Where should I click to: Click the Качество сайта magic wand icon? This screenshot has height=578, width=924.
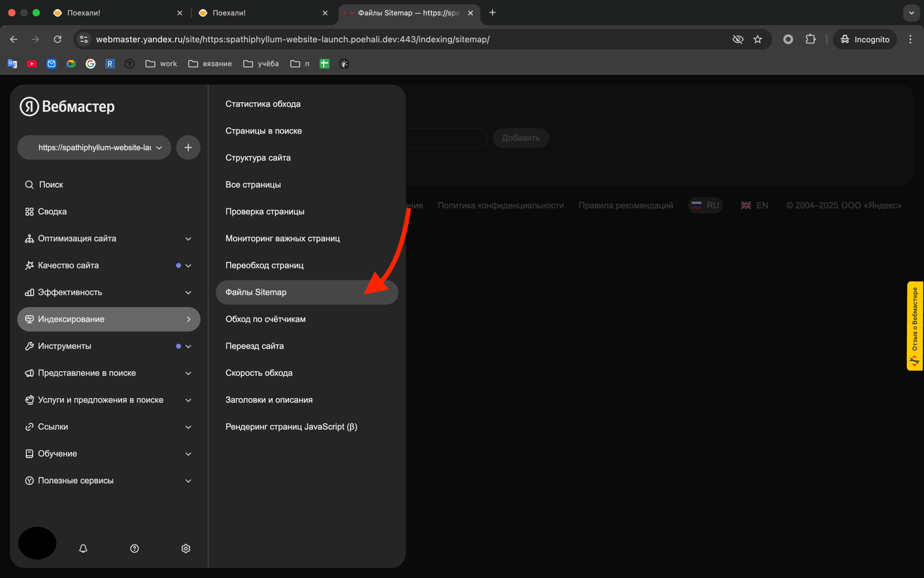[x=29, y=265]
